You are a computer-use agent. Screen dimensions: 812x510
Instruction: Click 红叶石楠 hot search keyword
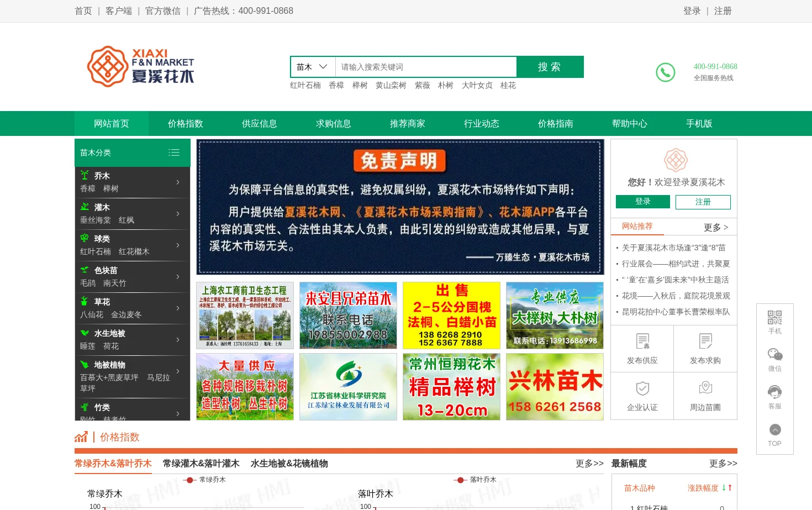coord(305,85)
